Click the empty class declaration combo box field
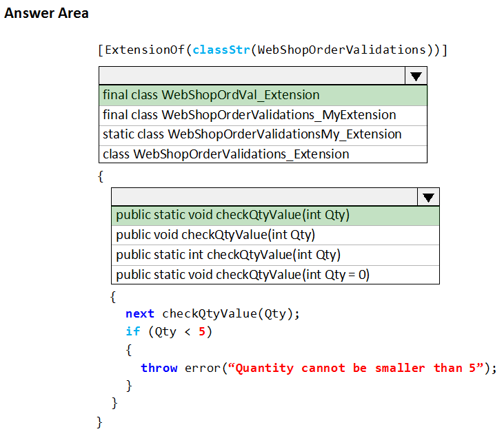This screenshot has width=504, height=436. (252, 76)
